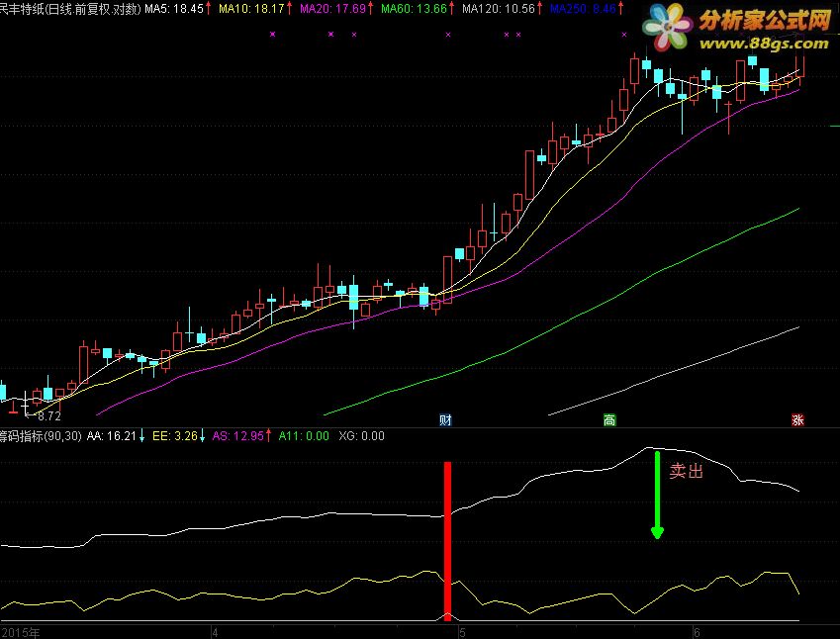840x639 pixels.
Task: Select the yellow MA10: 18.17 label
Action: [251, 9]
